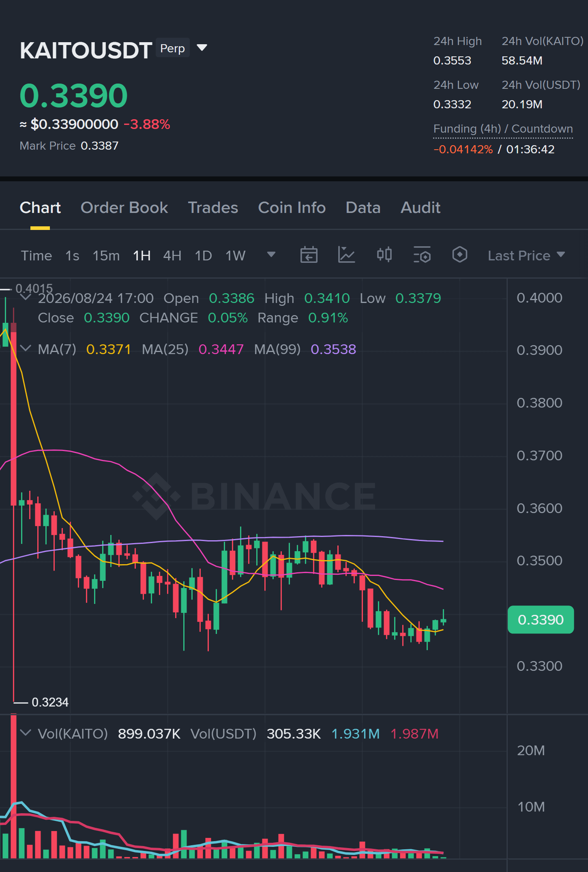
Task: Open the Order Book tab
Action: pyautogui.click(x=124, y=208)
